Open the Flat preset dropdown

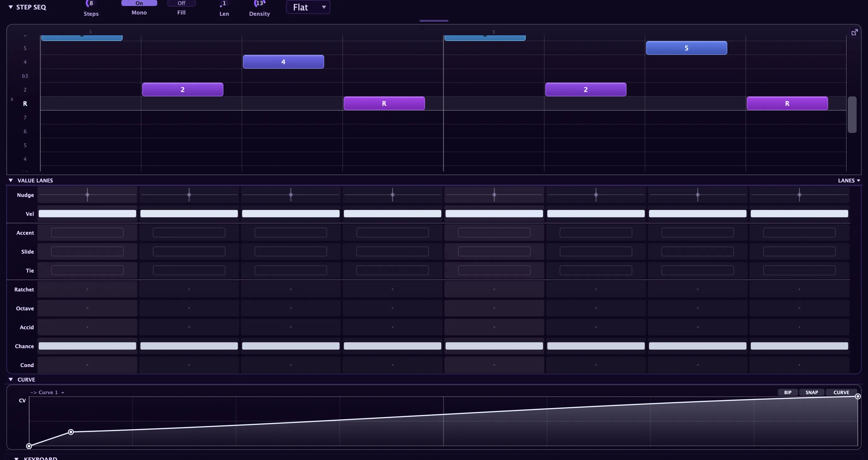(308, 7)
